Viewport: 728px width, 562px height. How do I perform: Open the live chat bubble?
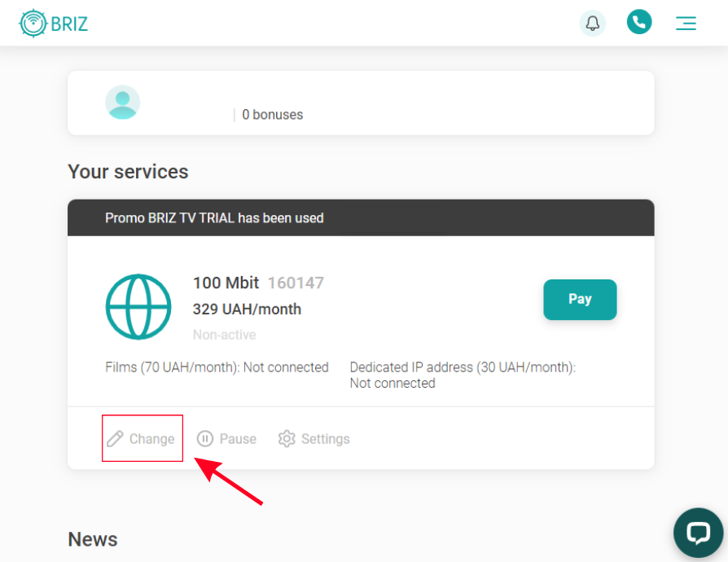click(699, 533)
